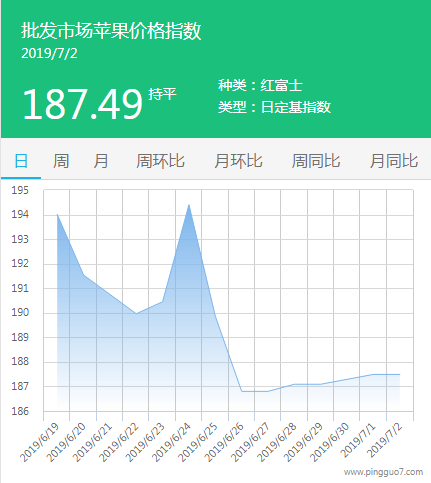Open the 月同比 tab
The width and height of the screenshot is (431, 483).
(x=394, y=161)
